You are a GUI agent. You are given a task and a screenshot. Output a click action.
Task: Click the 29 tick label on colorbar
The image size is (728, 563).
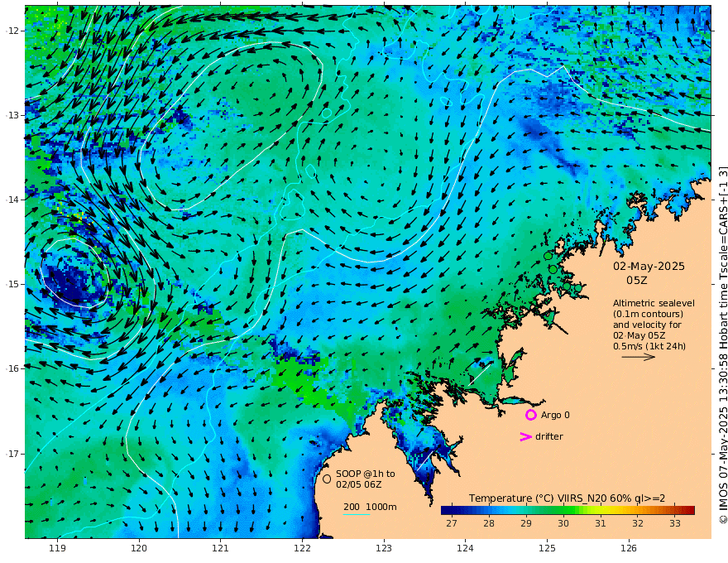coord(525,523)
